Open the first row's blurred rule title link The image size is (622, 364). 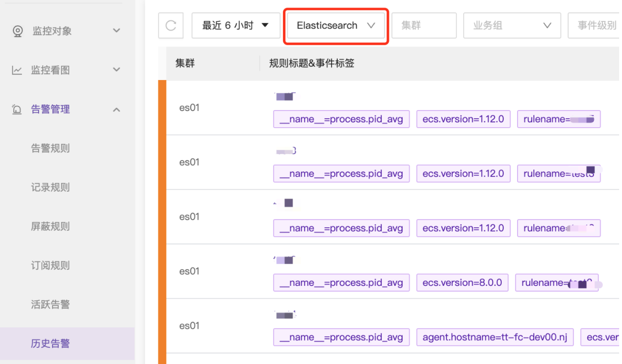point(285,97)
